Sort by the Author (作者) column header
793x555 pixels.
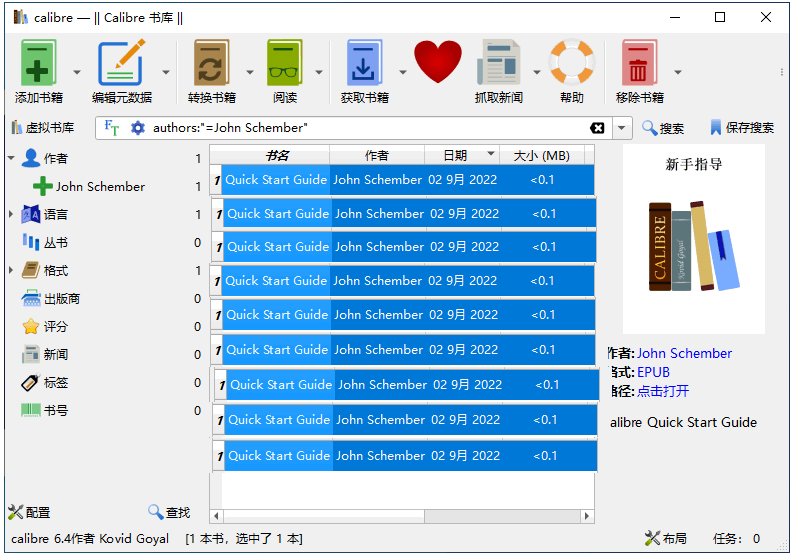click(377, 155)
